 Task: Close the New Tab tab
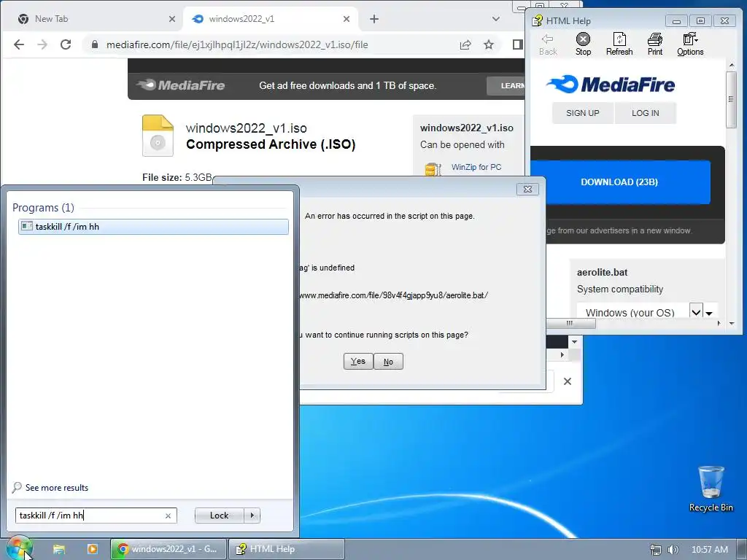tap(172, 19)
